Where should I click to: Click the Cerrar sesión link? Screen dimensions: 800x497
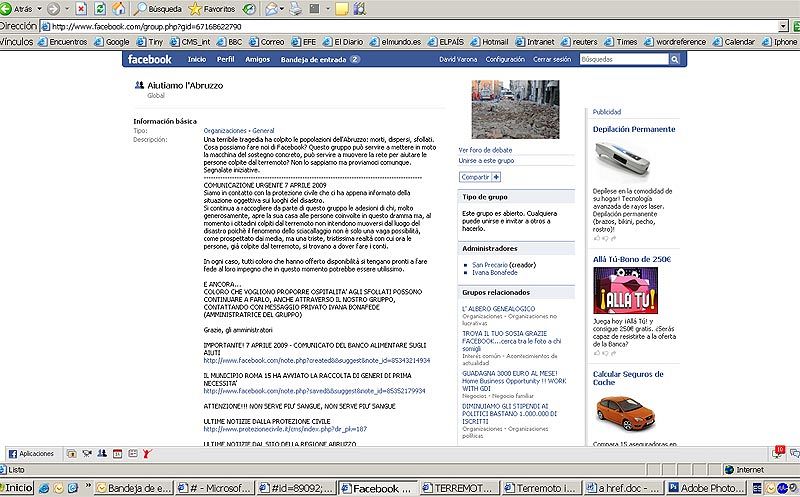point(552,60)
